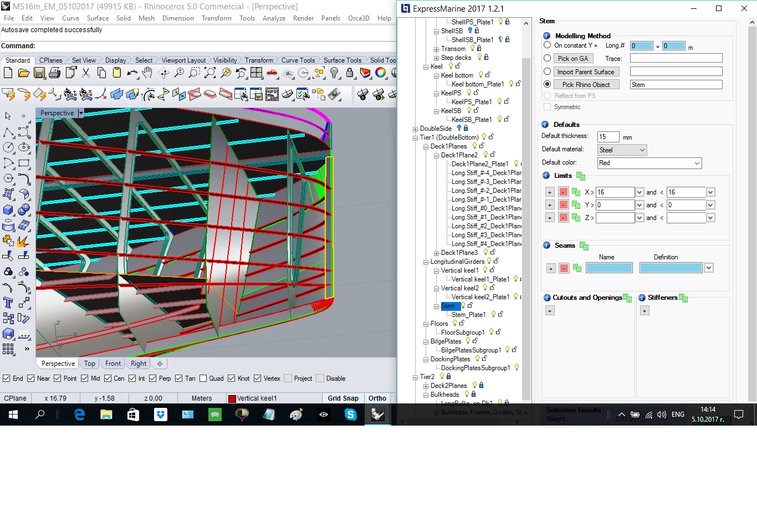Collapse the LongitudinalGirders tree node
The width and height of the screenshot is (757, 532).
pyautogui.click(x=426, y=262)
